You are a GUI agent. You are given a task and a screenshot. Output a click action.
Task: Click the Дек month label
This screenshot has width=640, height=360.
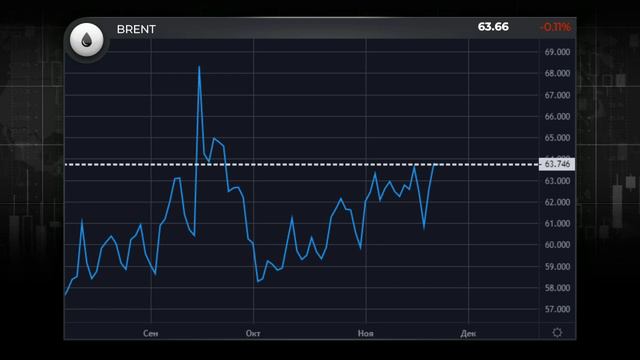(468, 334)
